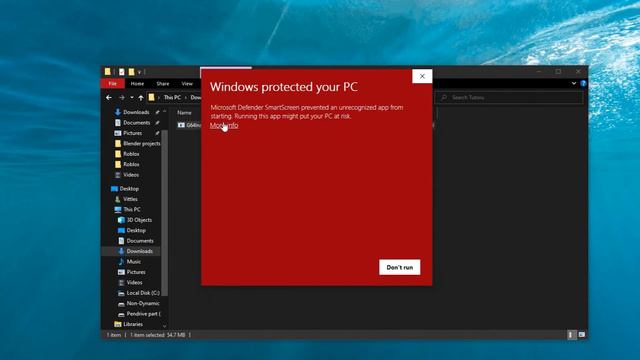Screen dimensions: 640x360
Task: Click '1 item selected 54.7 MB' status text
Action: point(158,335)
